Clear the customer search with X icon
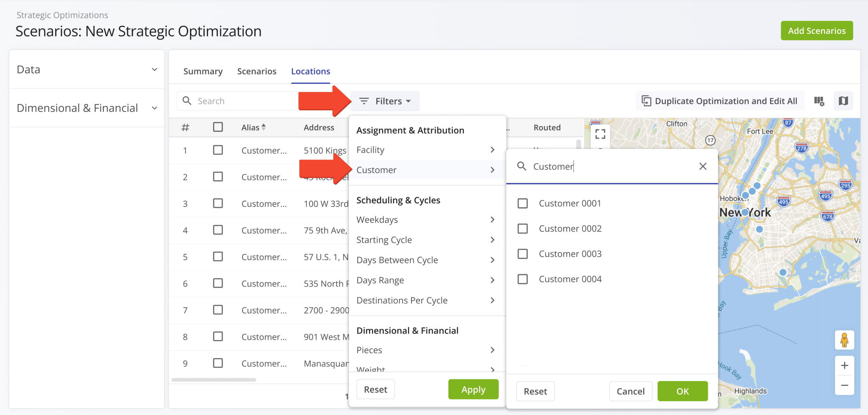Viewport: 868px width, 415px height. click(702, 166)
